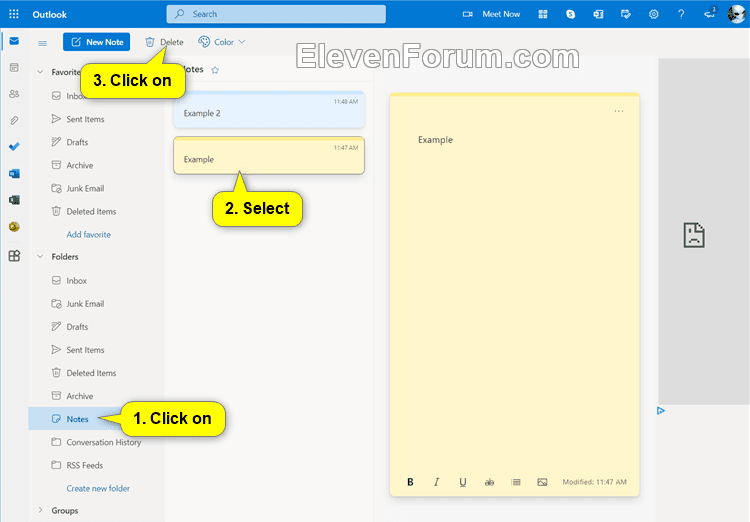Open Skype from the header

click(x=571, y=14)
